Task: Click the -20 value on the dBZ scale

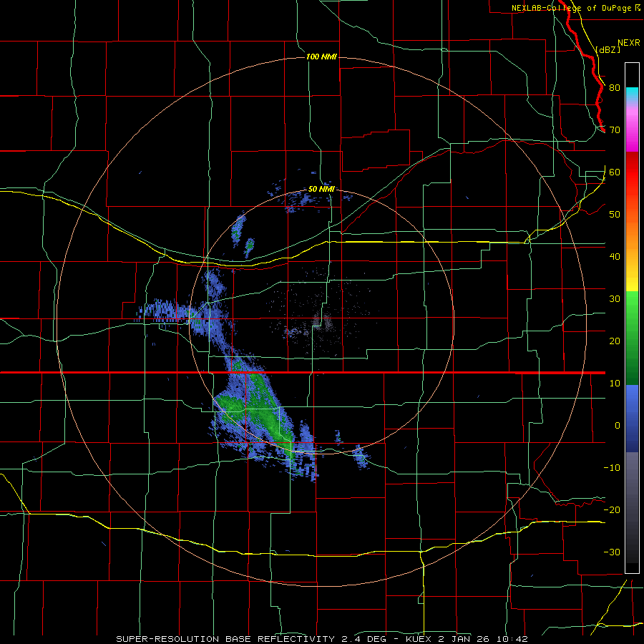Action: (612, 510)
